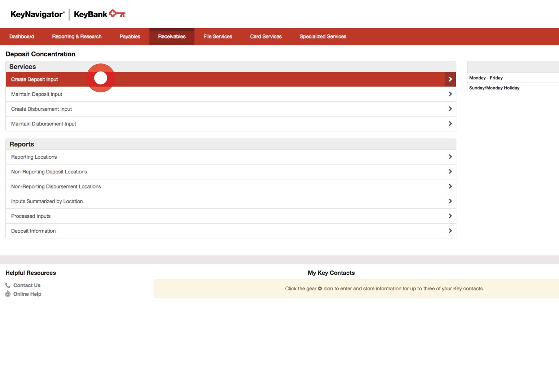Select Inputs Summarized by Location

(47, 201)
